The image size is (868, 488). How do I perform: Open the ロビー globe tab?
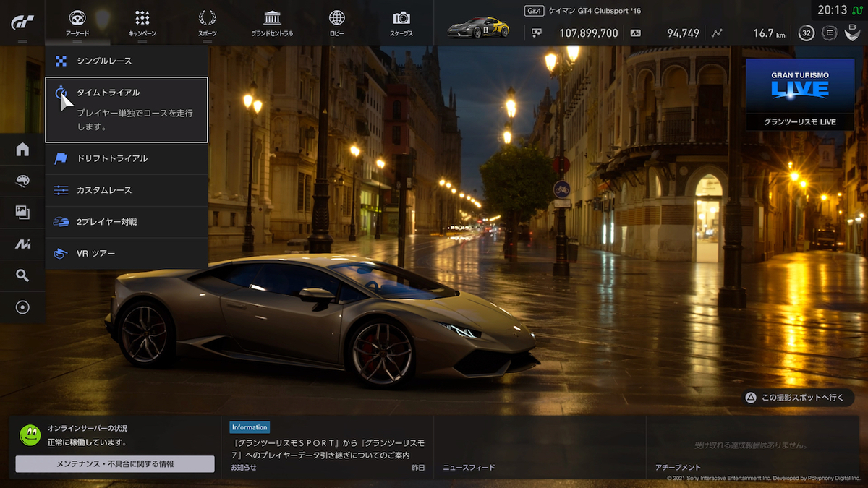click(336, 23)
